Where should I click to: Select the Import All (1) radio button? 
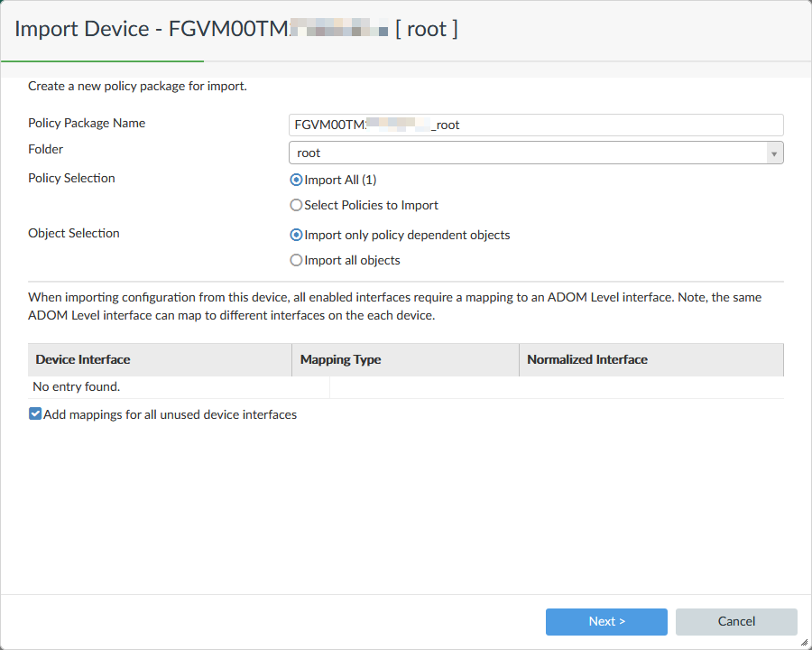click(296, 180)
